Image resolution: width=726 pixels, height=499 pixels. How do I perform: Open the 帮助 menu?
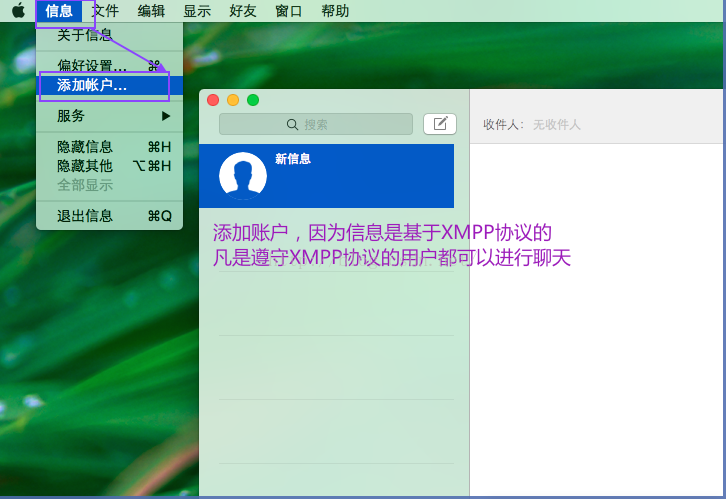pyautogui.click(x=335, y=11)
